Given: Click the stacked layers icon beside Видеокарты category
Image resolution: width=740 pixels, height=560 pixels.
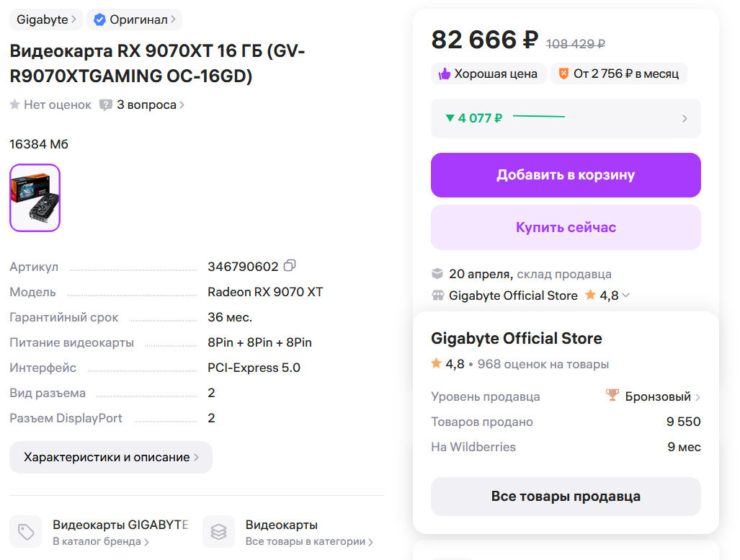Looking at the screenshot, I should [218, 532].
